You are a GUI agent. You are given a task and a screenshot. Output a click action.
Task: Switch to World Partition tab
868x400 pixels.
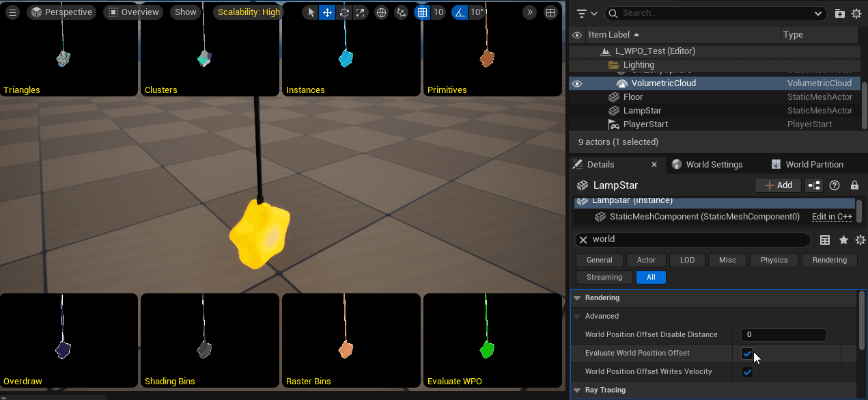tap(807, 165)
